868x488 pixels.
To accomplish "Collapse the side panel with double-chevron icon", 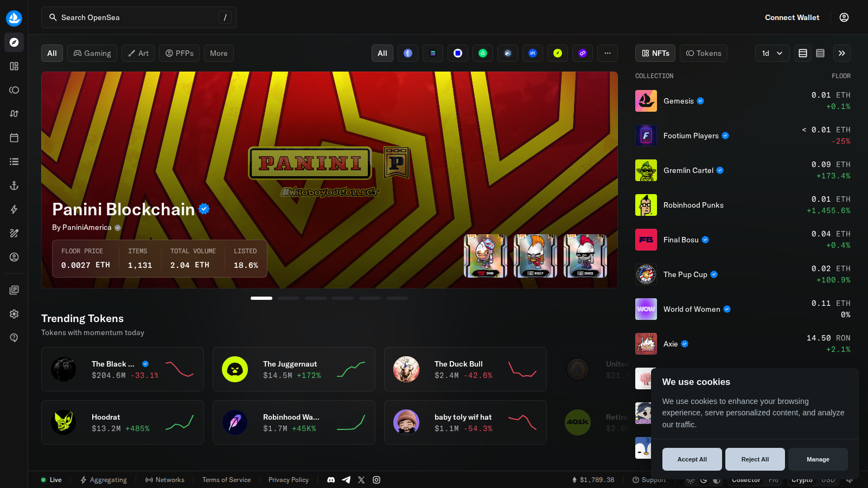I will coord(842,53).
